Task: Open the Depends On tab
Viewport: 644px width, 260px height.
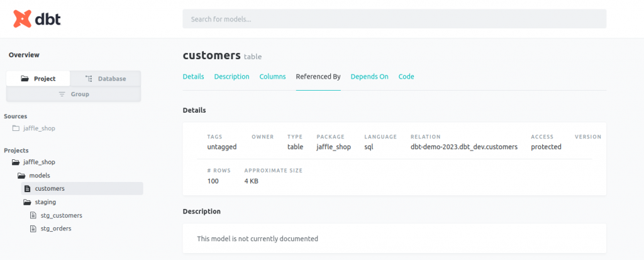Action: click(x=369, y=77)
